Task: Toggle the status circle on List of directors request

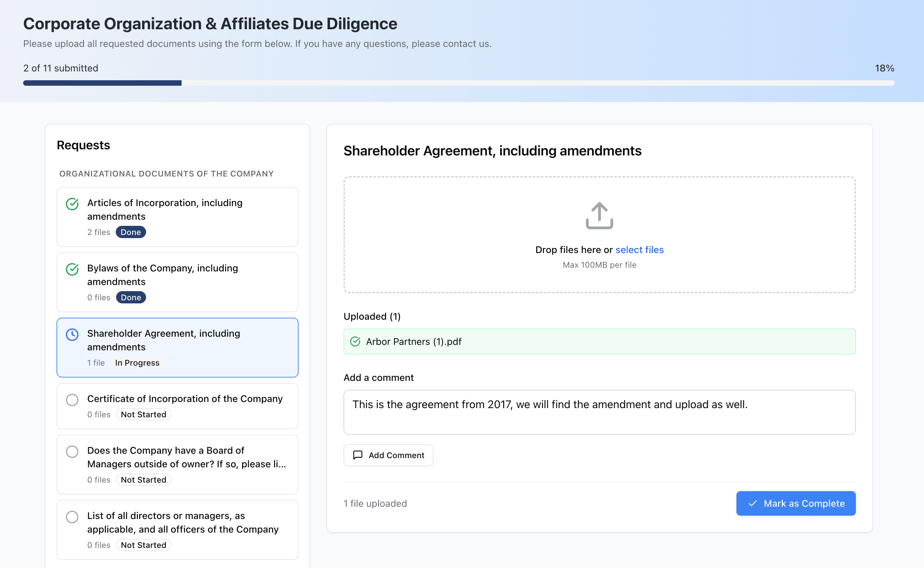Action: coord(72,517)
